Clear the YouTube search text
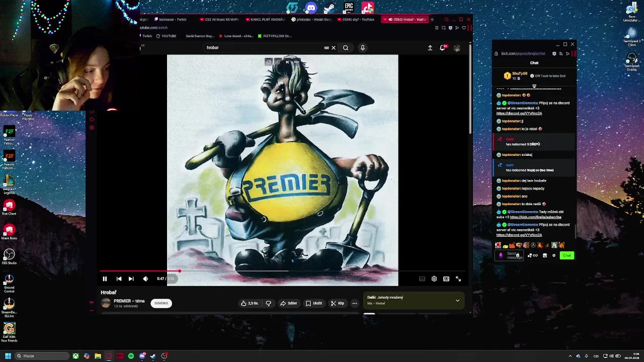644x362 pixels. click(333, 48)
